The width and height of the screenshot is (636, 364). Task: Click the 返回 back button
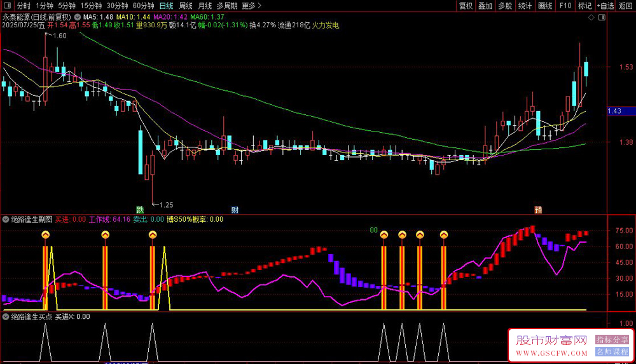(625, 6)
